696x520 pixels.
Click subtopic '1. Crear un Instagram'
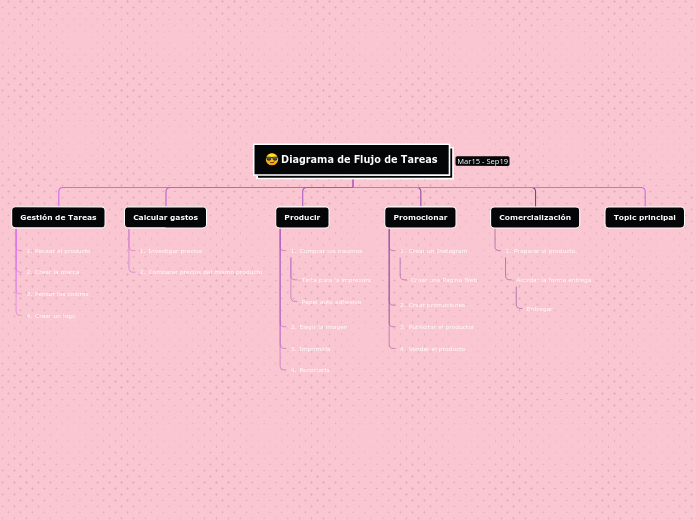point(433,251)
